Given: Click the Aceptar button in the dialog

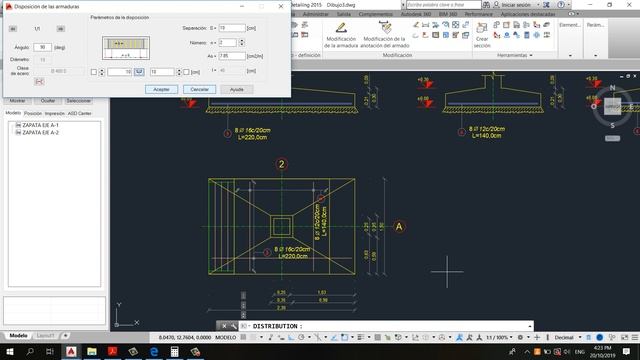Looking at the screenshot, I should (x=161, y=89).
